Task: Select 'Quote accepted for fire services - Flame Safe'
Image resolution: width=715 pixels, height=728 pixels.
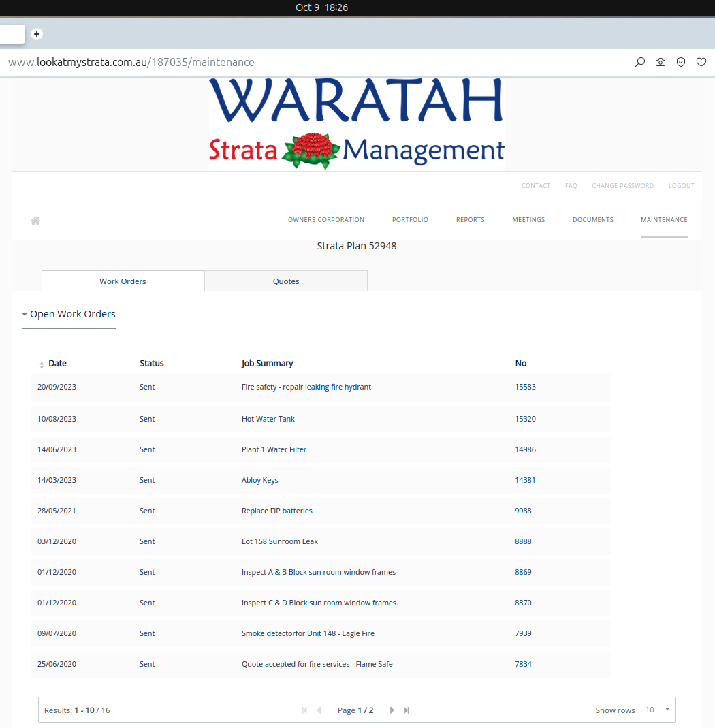Action: pyautogui.click(x=321, y=664)
